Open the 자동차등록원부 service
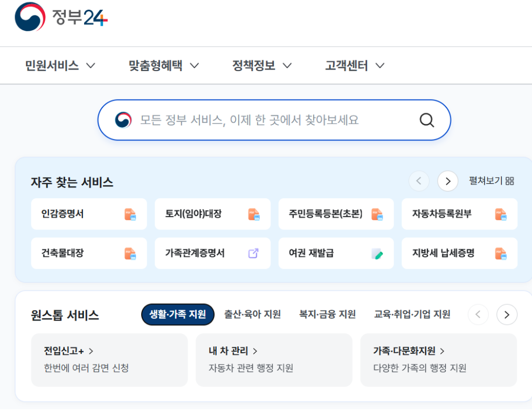Screen dimensions: 532x412 (460, 214)
